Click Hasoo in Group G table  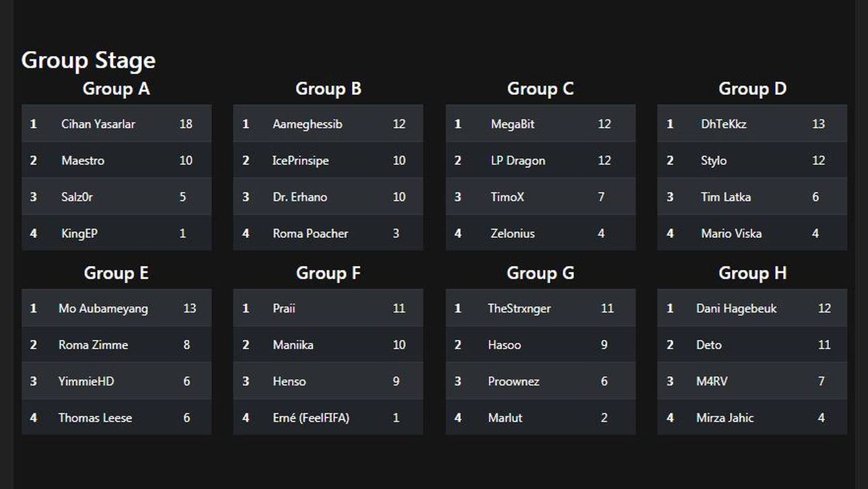[x=505, y=345]
